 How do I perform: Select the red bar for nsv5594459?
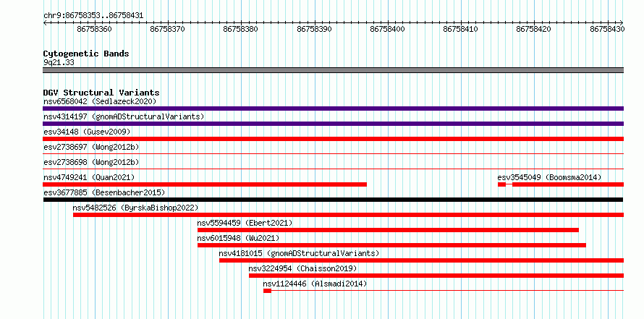coord(388,230)
